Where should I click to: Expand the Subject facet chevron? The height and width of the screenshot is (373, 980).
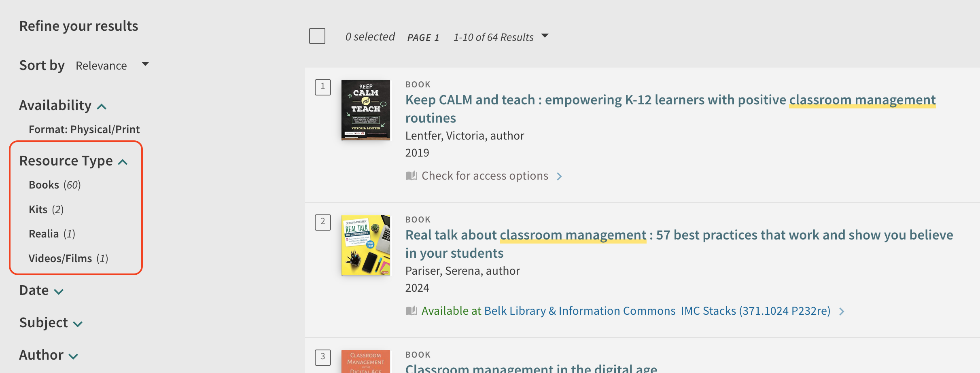click(x=78, y=324)
